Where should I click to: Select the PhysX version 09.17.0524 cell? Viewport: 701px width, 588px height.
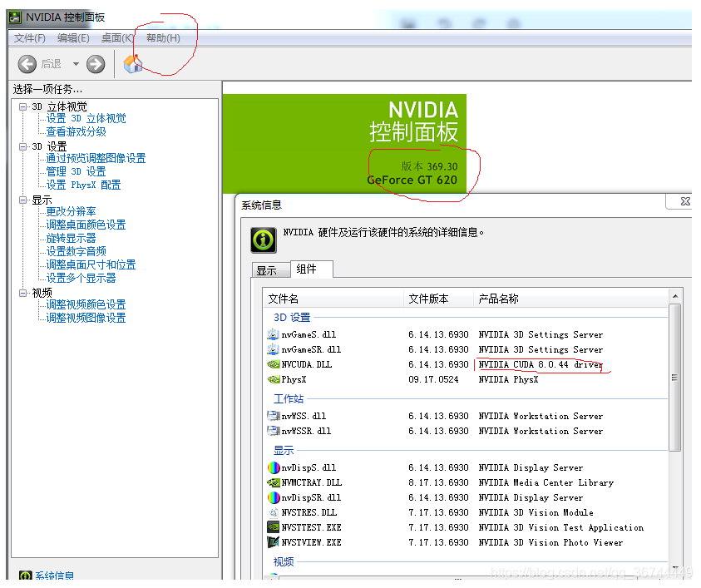click(x=433, y=379)
